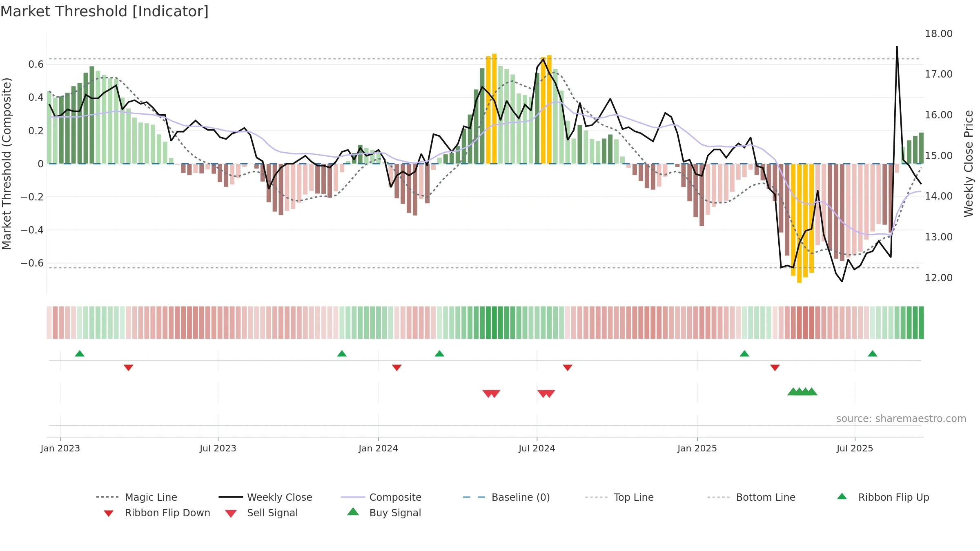The height and width of the screenshot is (551, 980).
Task: Click the red Sell Signal legend triangle
Action: point(231,513)
